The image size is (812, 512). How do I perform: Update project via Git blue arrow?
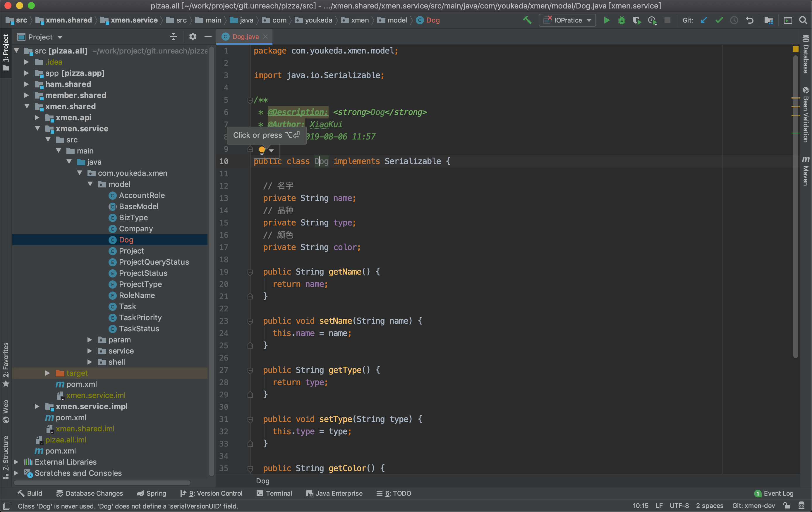tap(703, 20)
